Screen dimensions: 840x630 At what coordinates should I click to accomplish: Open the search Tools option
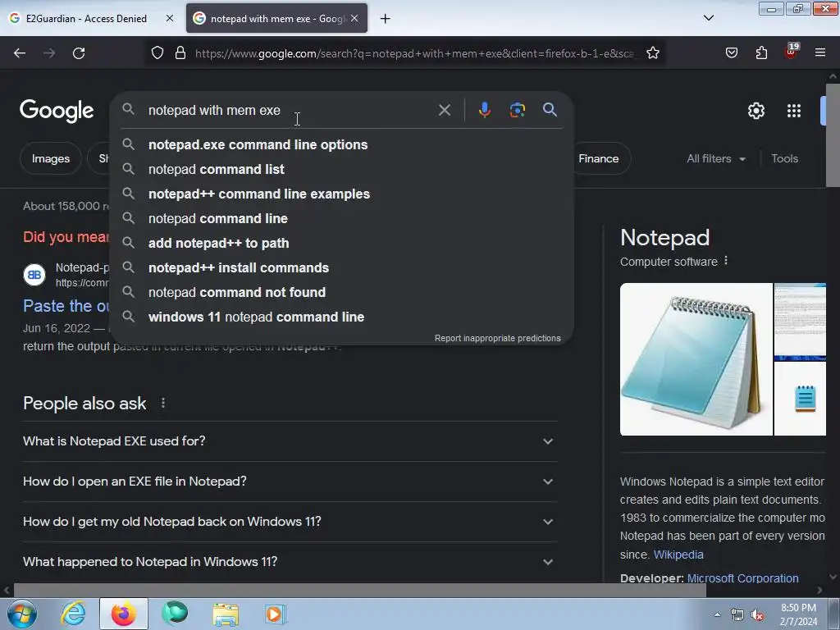point(784,158)
